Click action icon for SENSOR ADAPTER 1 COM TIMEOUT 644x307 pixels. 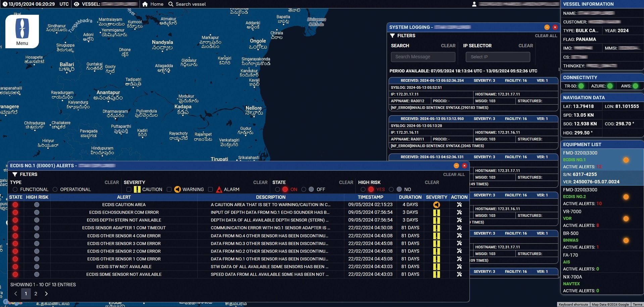point(459,228)
